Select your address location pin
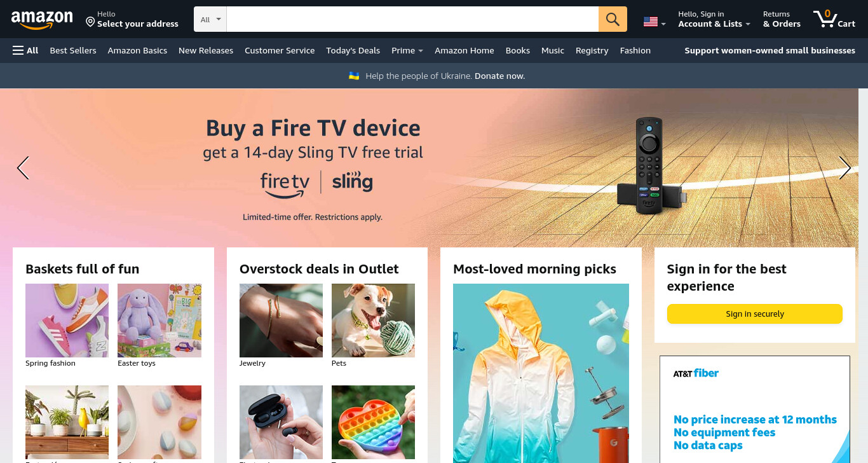This screenshot has width=868, height=463. 90,22
